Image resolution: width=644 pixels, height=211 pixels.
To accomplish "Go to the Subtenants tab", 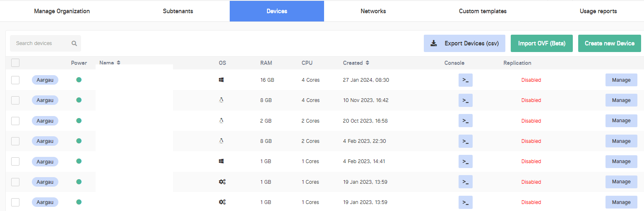I will tap(178, 11).
